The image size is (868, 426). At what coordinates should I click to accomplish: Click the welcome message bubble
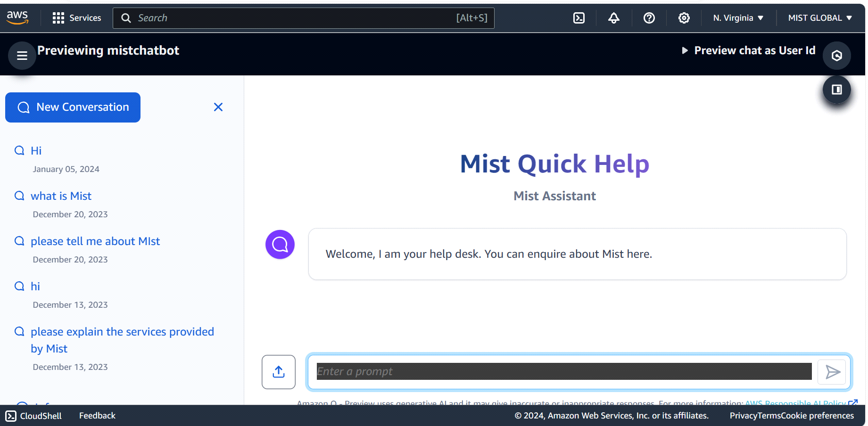pos(578,254)
